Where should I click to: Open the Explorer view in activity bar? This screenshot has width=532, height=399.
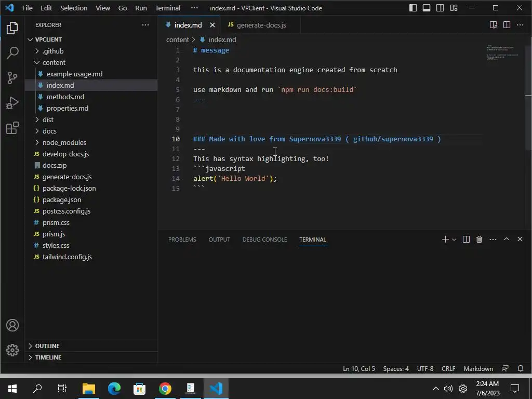coord(12,28)
